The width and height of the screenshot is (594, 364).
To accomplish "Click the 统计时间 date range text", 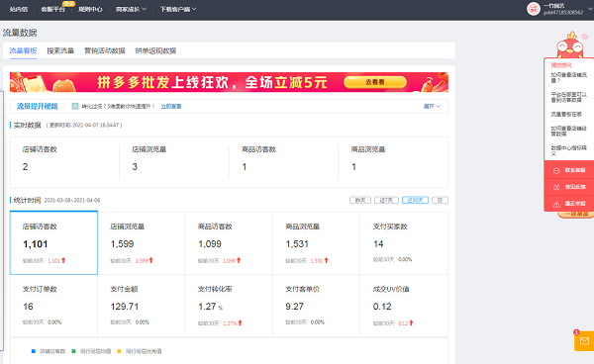I will [72, 200].
